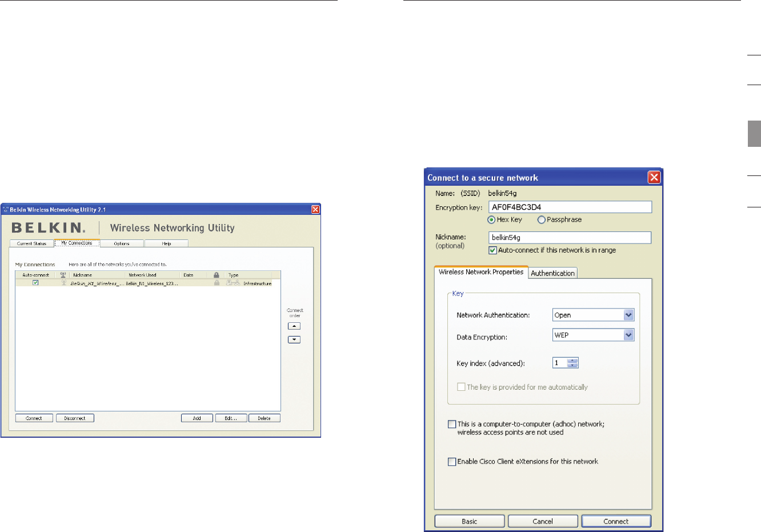
Task: Click the Belkin utility title bar icon
Action: pyautogui.click(x=6, y=210)
